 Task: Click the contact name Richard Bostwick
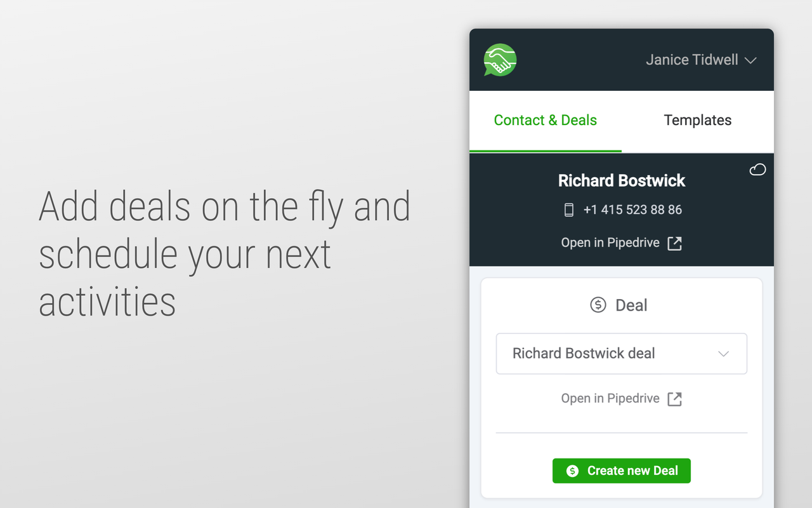(621, 180)
